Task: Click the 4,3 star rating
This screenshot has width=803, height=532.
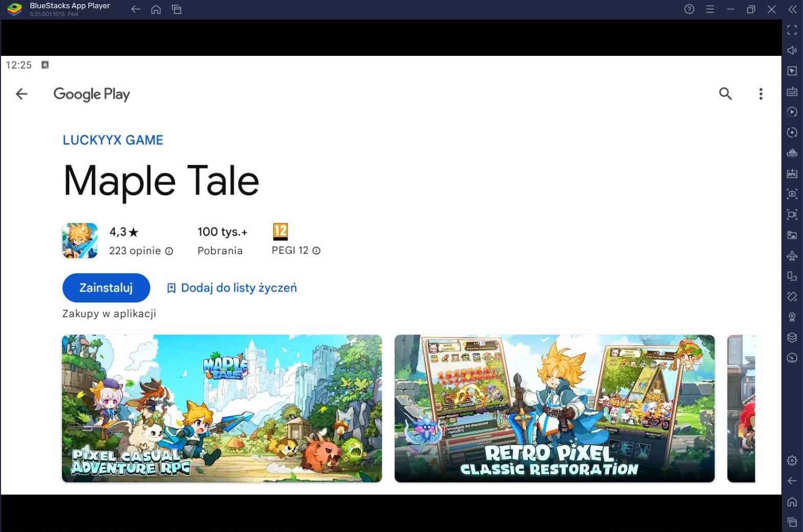Action: [124, 232]
